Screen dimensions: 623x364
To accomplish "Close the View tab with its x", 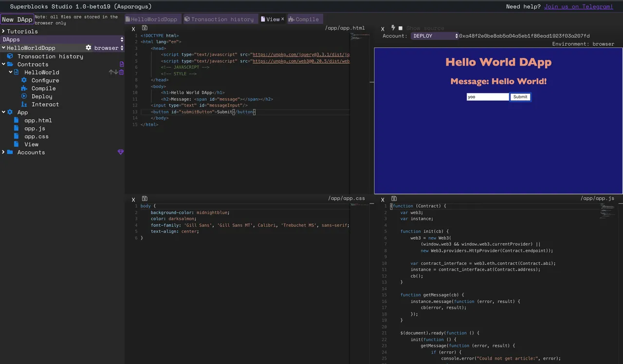I will 283,19.
